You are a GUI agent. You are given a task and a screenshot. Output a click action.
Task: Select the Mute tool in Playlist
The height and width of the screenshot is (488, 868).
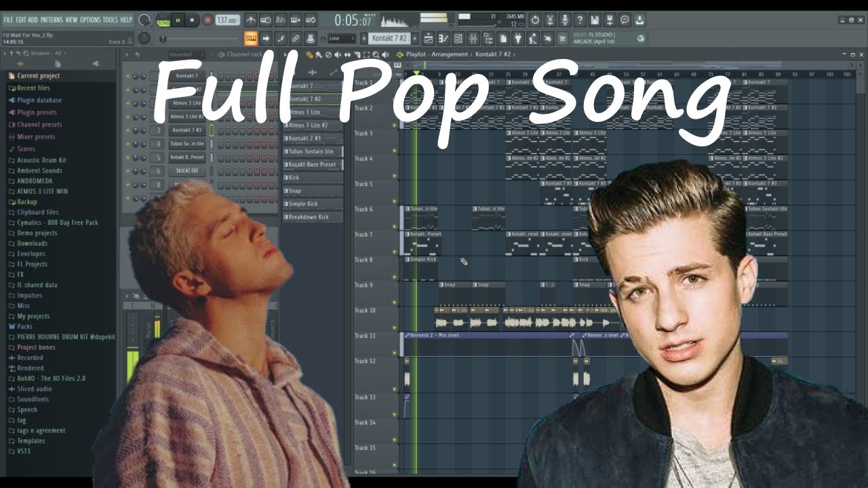[337, 54]
